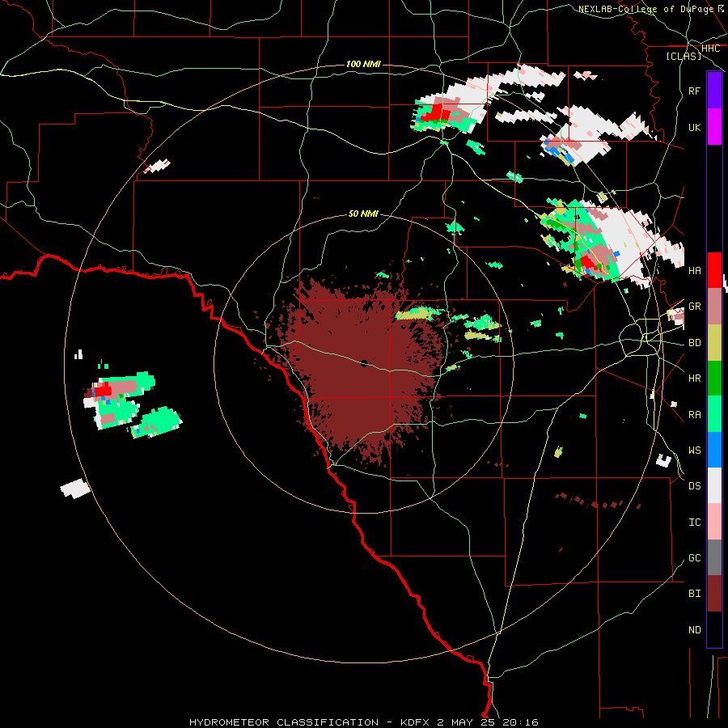Click the white DS dry snow swatch
Image resolution: width=728 pixels, height=728 pixels.
coord(714,485)
